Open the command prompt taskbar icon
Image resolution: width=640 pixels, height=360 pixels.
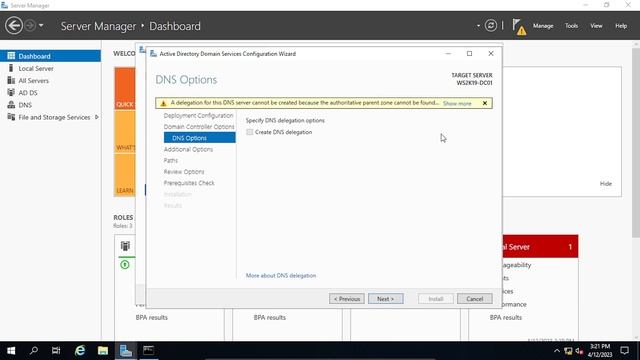148,351
